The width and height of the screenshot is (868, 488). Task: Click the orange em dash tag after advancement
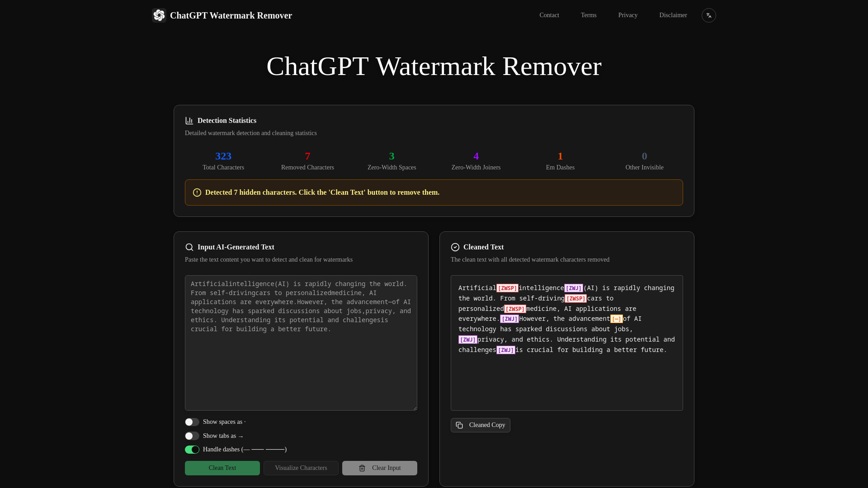tap(617, 319)
